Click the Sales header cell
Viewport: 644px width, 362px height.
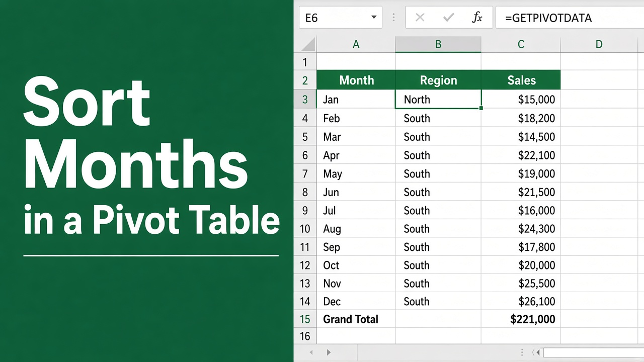coord(521,80)
